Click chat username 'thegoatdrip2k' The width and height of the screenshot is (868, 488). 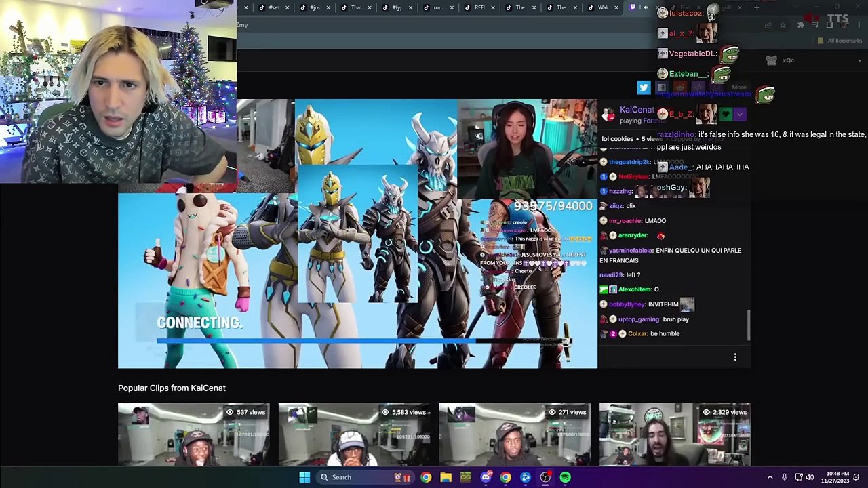pos(629,162)
